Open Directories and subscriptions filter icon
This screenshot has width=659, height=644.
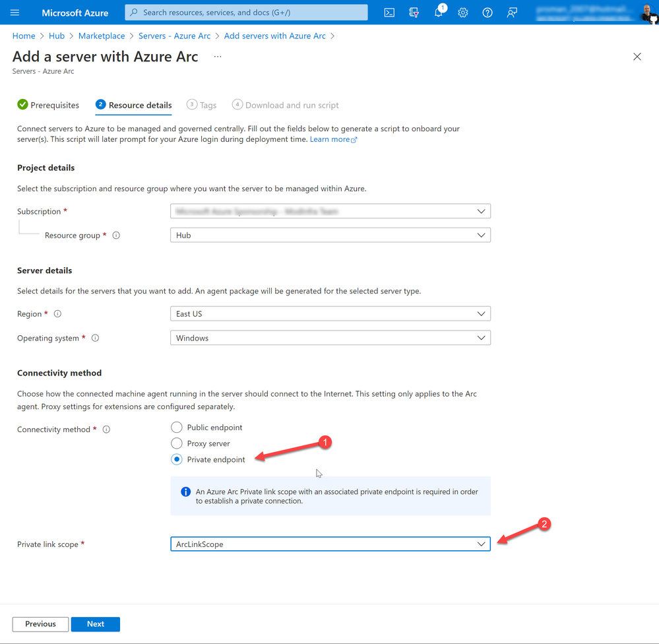click(x=414, y=13)
